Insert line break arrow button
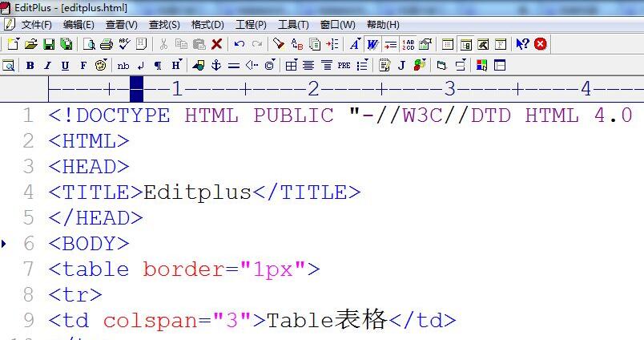Viewport: 644px width, 340px height. [141, 66]
